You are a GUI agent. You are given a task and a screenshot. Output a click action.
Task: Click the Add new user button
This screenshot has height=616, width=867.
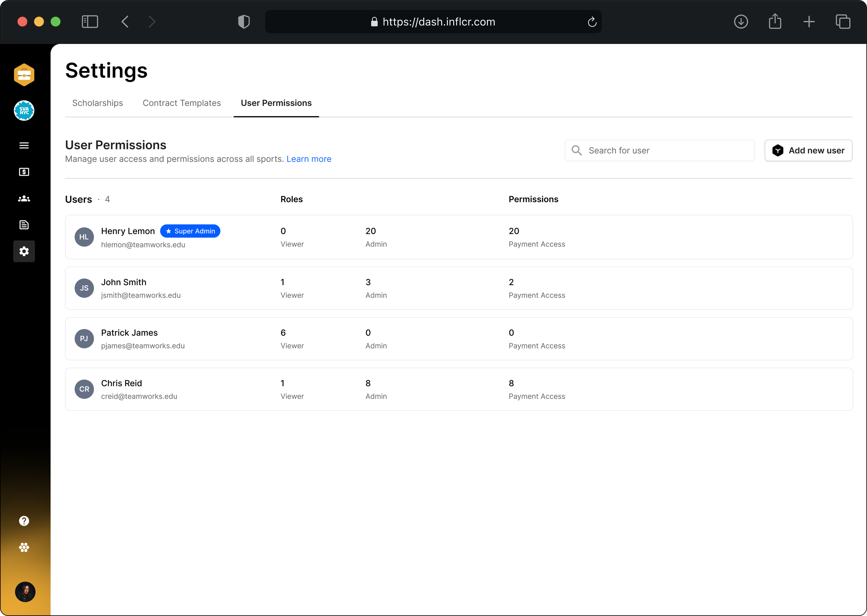tap(808, 151)
